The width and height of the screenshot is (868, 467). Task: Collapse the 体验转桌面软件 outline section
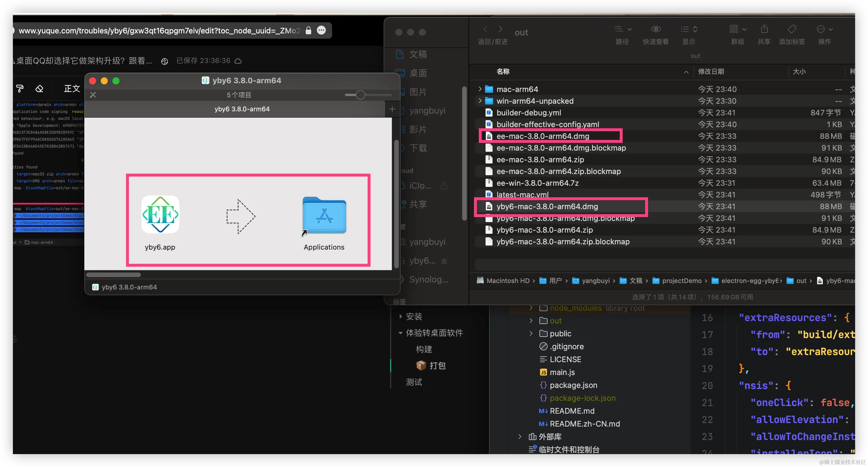click(x=400, y=333)
